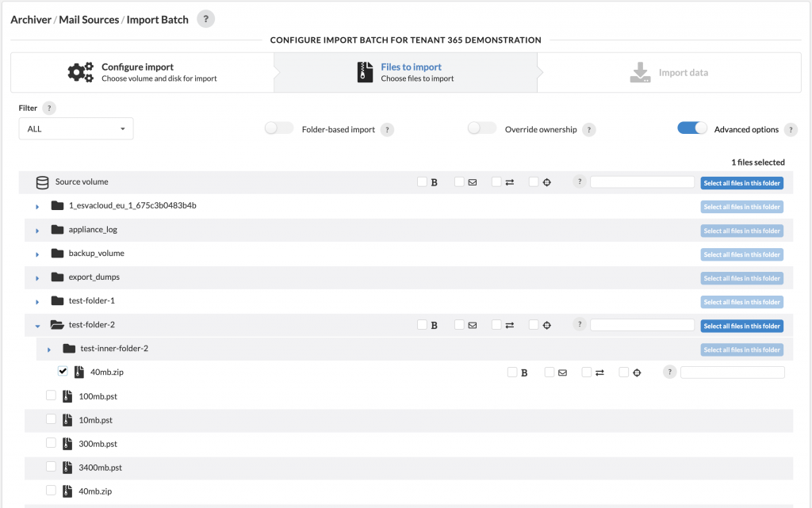Tick the envelope checkbox in test-folder-2 row
812x508 pixels.
[459, 324]
